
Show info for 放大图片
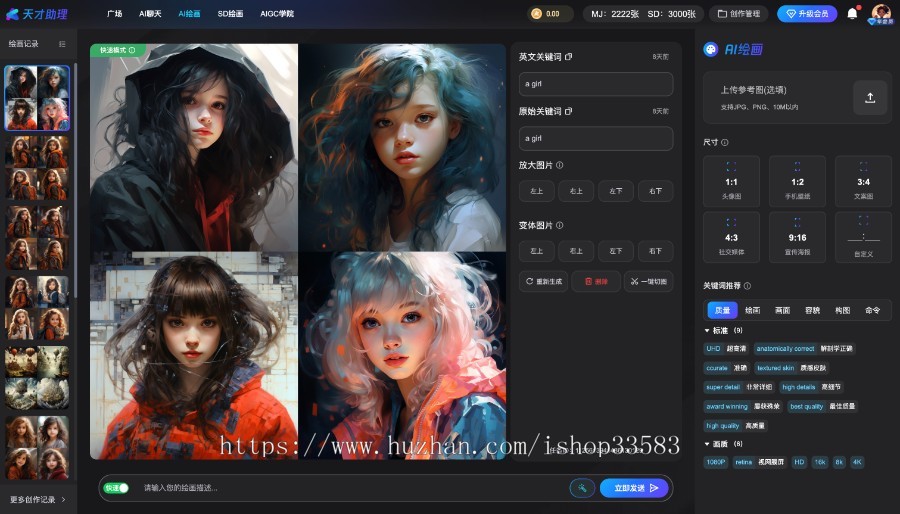pos(559,165)
